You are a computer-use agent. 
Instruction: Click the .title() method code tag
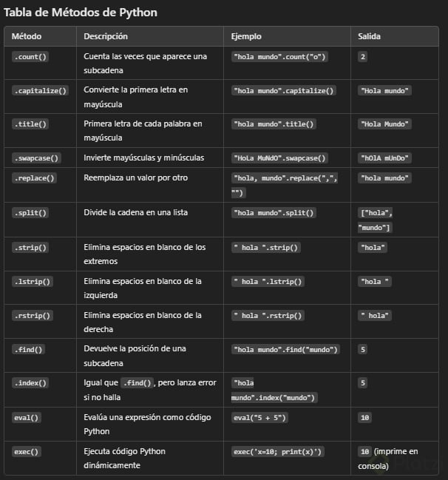click(30, 124)
